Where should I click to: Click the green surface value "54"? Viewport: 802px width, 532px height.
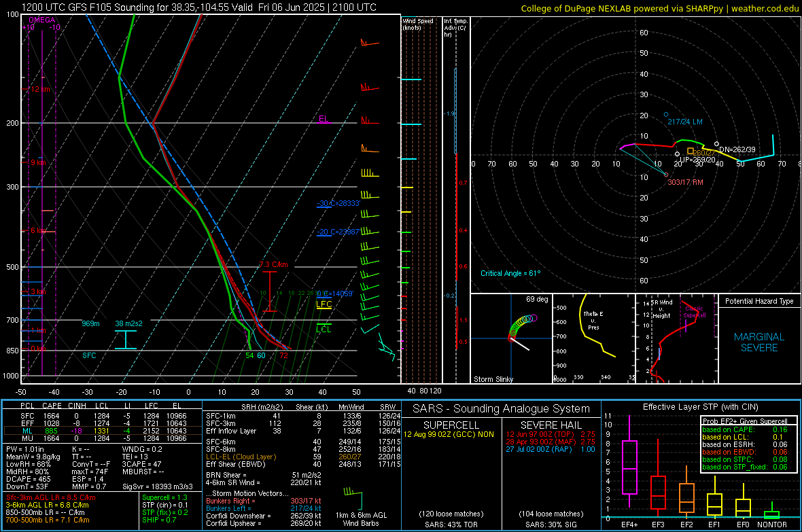(x=249, y=355)
